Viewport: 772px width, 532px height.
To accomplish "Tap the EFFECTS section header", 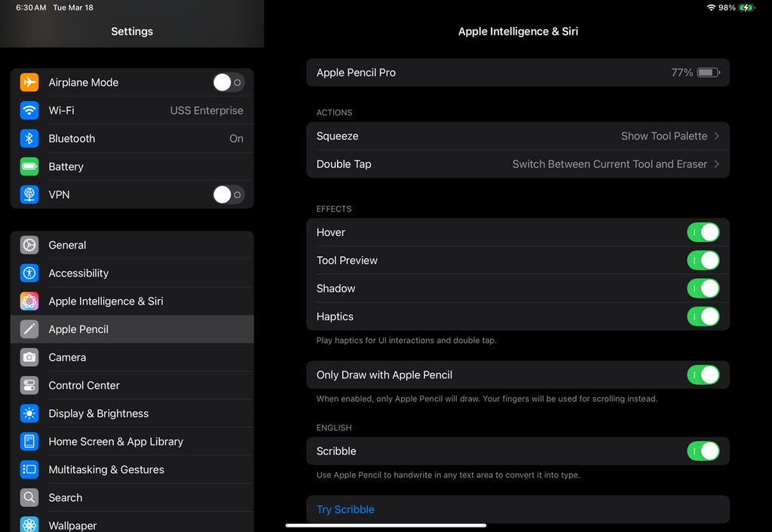I will tap(334, 209).
